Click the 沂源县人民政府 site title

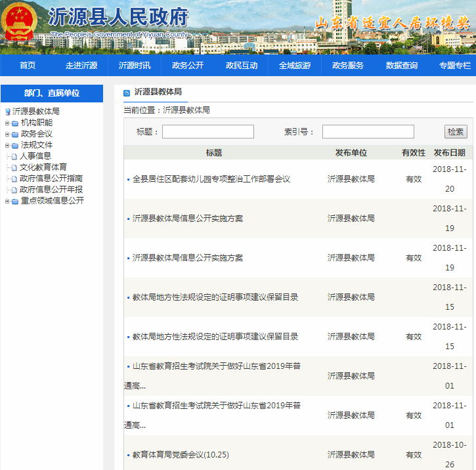(118, 17)
